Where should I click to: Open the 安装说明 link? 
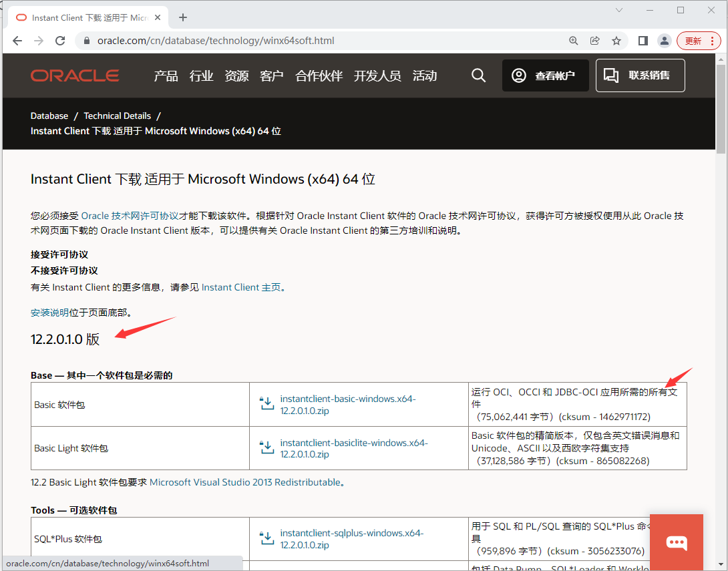coord(49,313)
